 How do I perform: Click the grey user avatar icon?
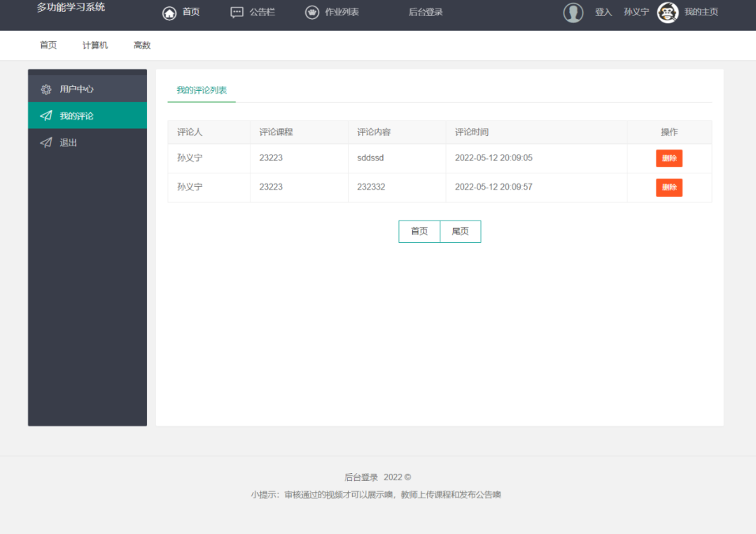[573, 13]
